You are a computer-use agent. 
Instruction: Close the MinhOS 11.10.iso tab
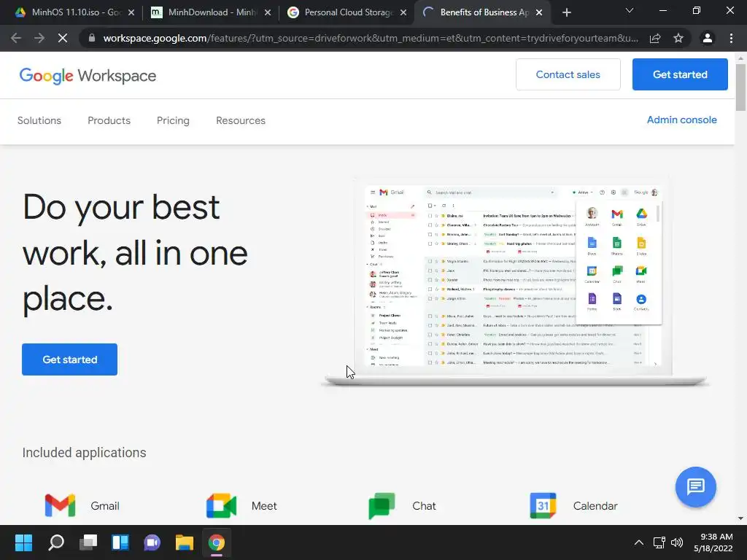click(131, 12)
